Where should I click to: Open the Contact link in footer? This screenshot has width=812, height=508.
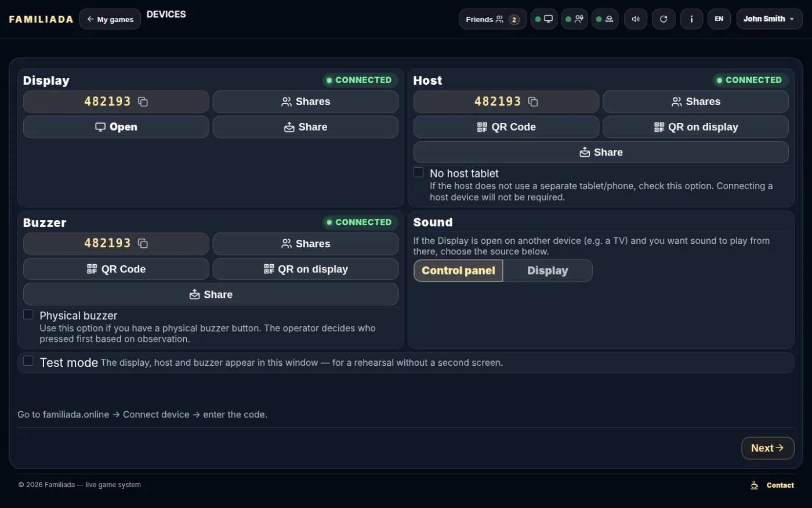[x=780, y=485]
